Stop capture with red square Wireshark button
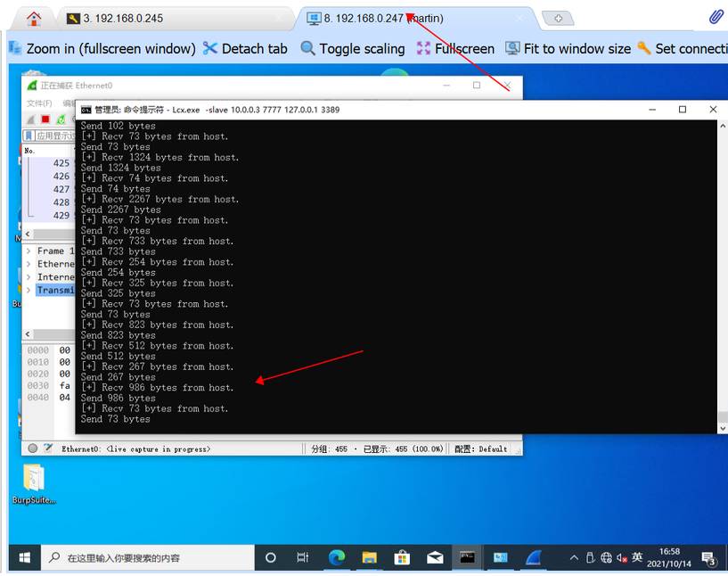 pos(45,119)
